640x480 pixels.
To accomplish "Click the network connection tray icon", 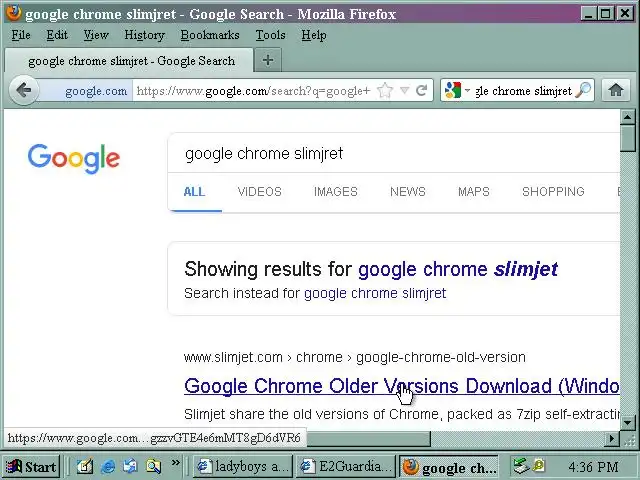I will pyautogui.click(x=521, y=466).
